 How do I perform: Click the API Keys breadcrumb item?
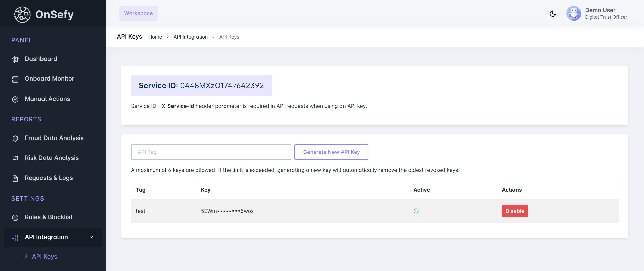(229, 37)
